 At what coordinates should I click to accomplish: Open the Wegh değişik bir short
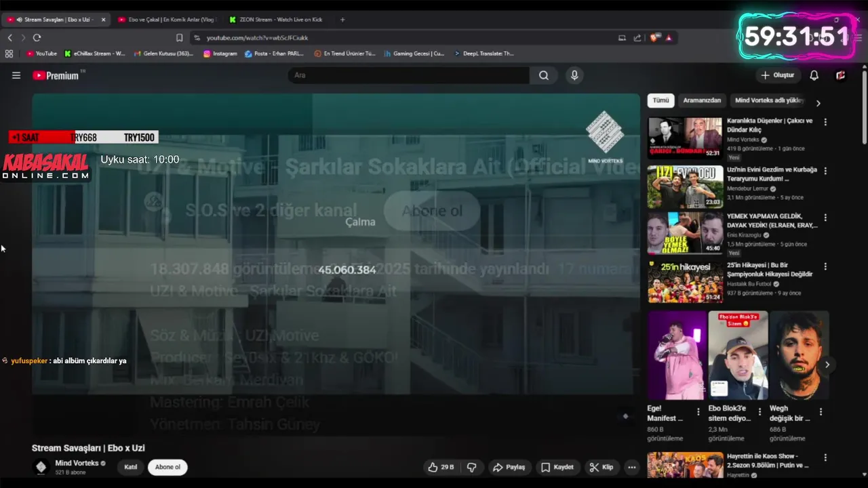click(799, 355)
